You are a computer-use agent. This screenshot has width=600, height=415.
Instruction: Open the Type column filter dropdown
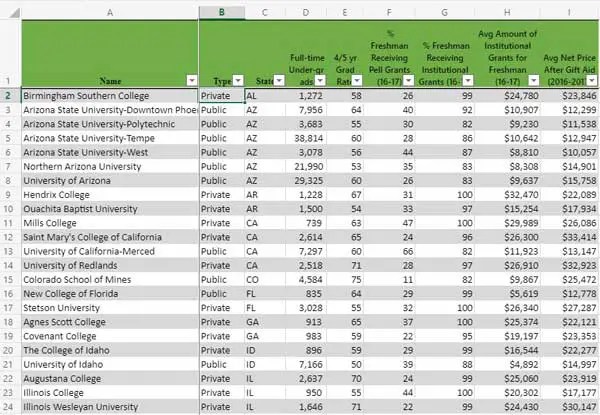tap(238, 80)
